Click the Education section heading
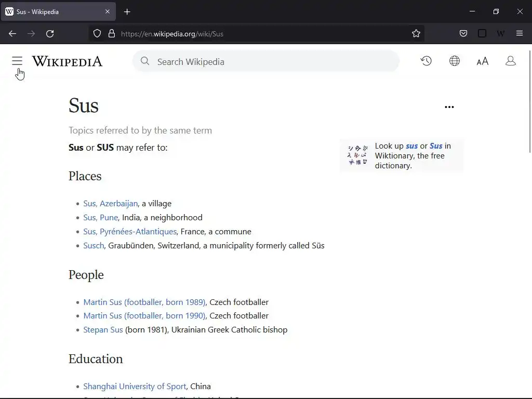 96,359
